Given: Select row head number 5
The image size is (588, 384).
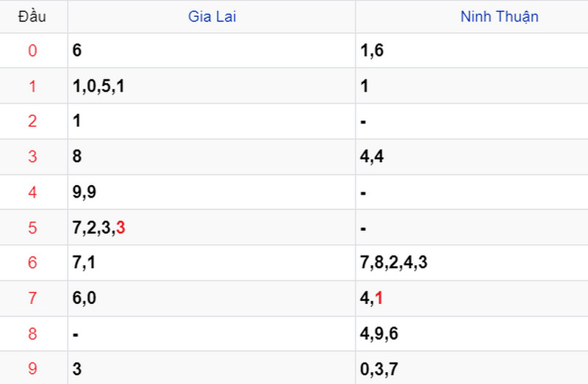Looking at the screenshot, I should (32, 228).
